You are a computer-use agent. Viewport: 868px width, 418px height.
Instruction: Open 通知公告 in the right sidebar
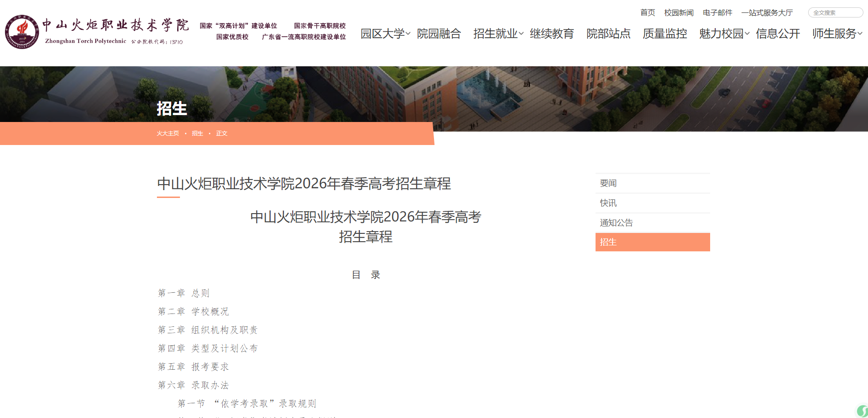click(x=616, y=222)
